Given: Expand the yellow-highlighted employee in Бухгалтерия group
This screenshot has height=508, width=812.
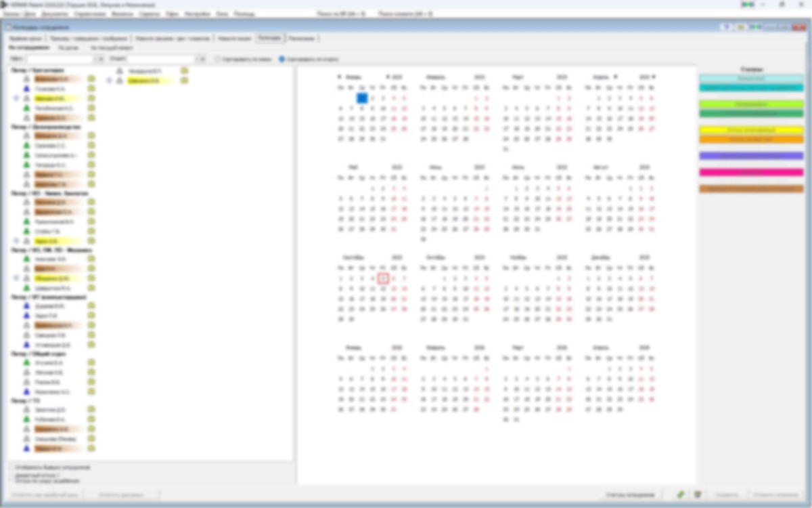Looking at the screenshot, I should pyautogui.click(x=16, y=98).
